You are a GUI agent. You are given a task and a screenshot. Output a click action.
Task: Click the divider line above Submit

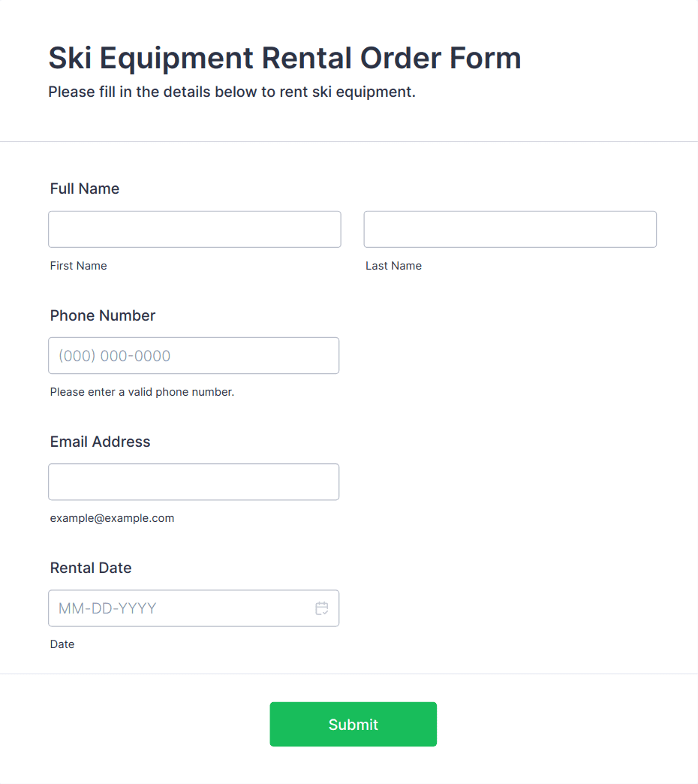click(x=349, y=674)
